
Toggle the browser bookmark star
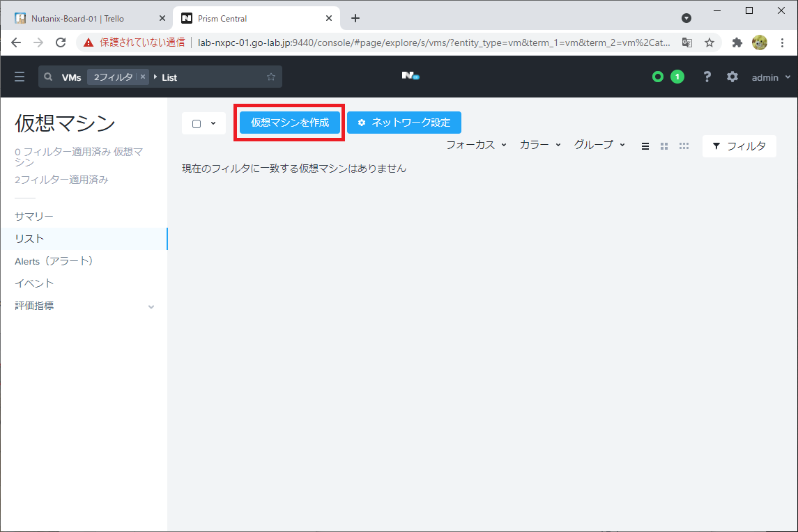tap(709, 42)
